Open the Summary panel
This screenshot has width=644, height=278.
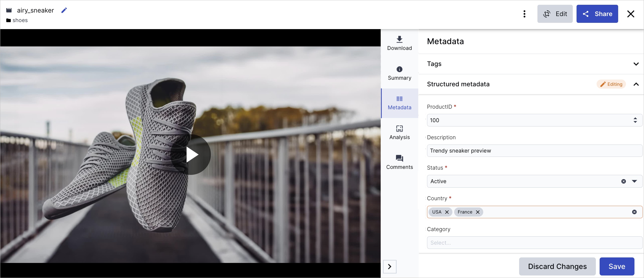399,73
